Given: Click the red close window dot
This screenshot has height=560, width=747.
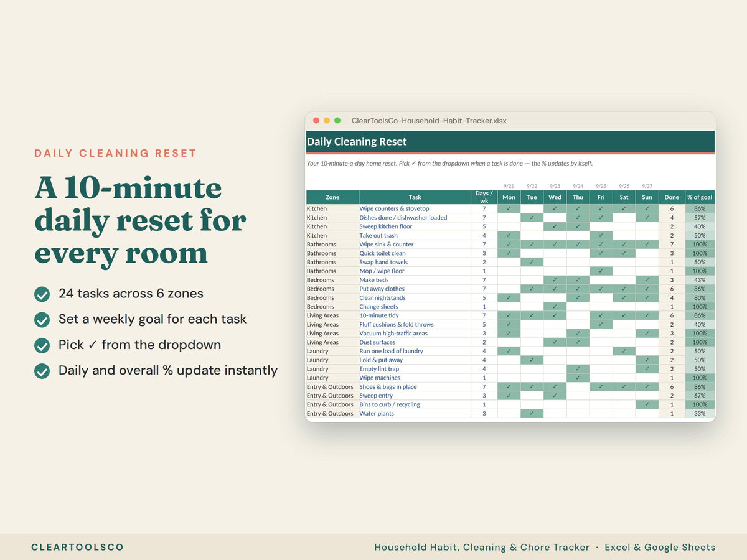Looking at the screenshot, I should (316, 121).
